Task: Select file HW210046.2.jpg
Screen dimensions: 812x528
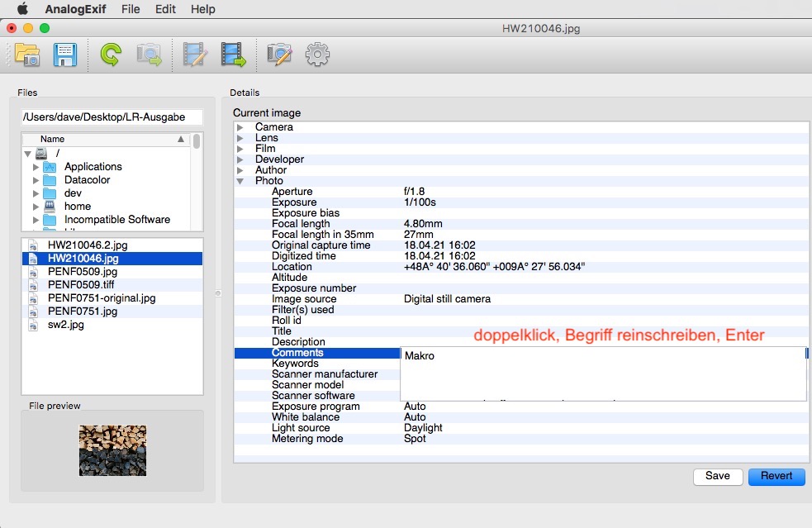Action: coord(112,245)
